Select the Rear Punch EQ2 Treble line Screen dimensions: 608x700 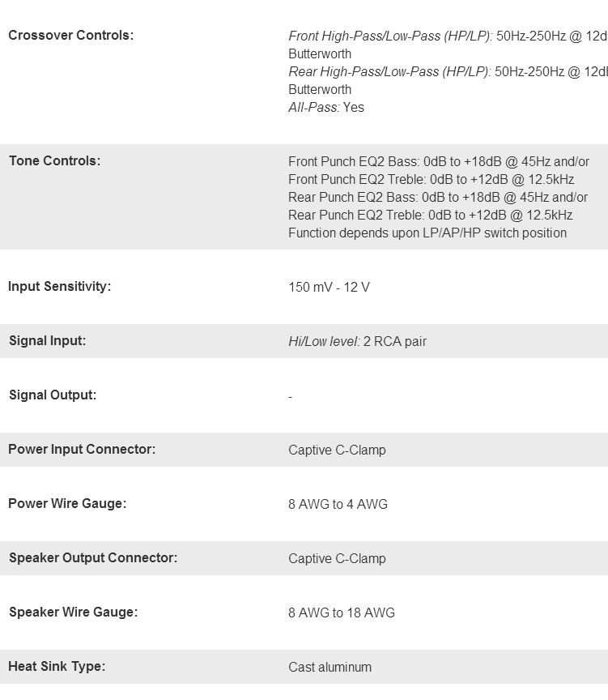point(430,216)
